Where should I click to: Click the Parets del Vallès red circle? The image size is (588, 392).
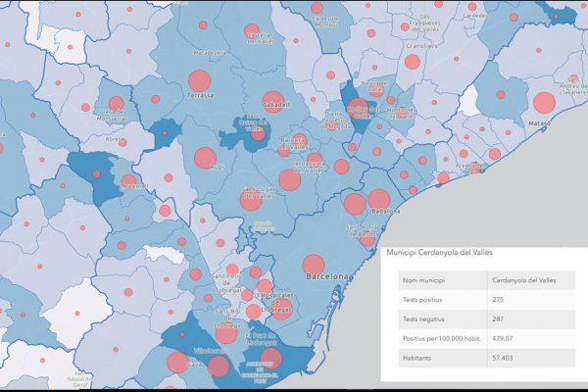coord(376,90)
